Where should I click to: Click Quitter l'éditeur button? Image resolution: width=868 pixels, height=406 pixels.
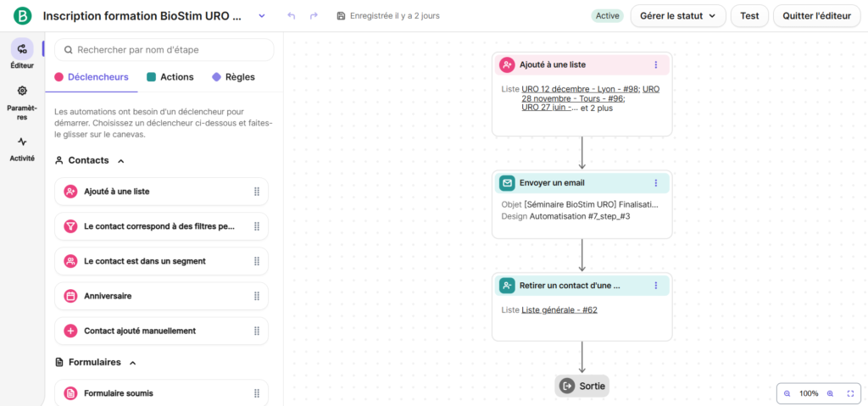815,16
